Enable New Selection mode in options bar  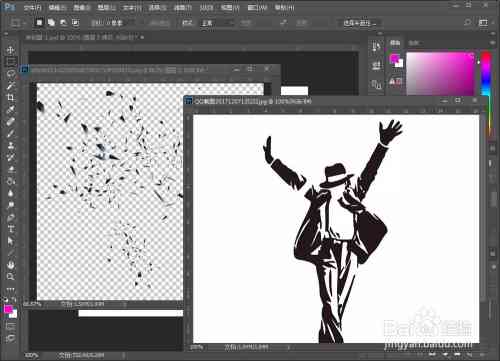(x=39, y=22)
